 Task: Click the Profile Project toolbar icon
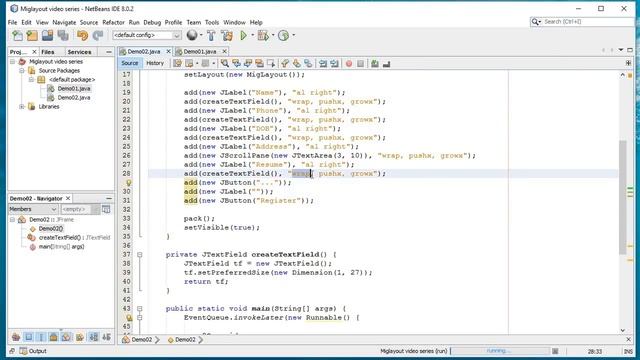tap(283, 36)
